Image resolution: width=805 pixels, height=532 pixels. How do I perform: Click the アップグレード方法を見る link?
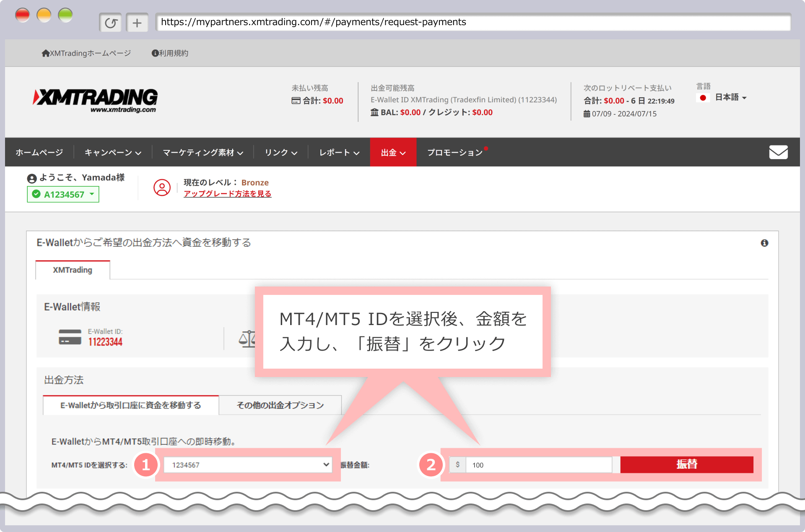pyautogui.click(x=228, y=194)
